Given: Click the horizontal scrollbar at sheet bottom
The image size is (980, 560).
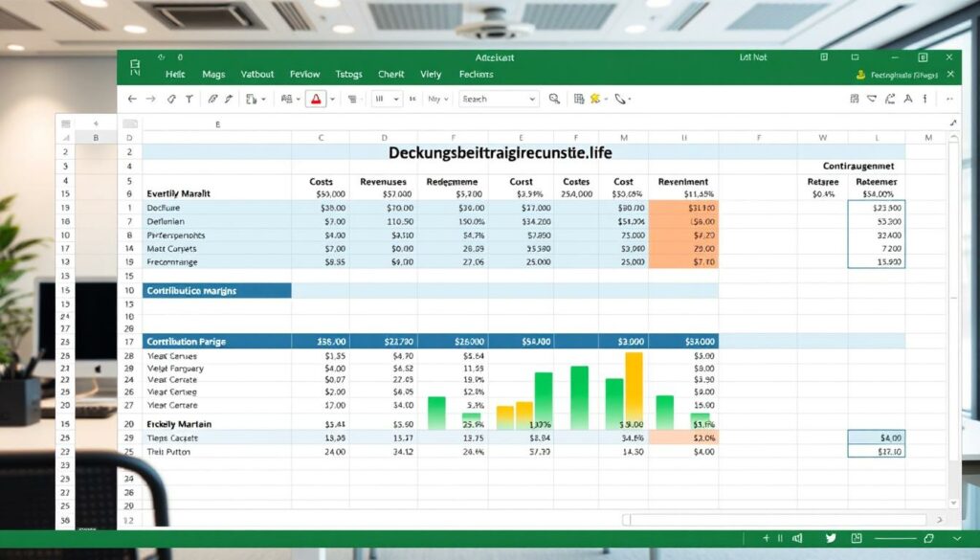Looking at the screenshot, I should pyautogui.click(x=778, y=520).
